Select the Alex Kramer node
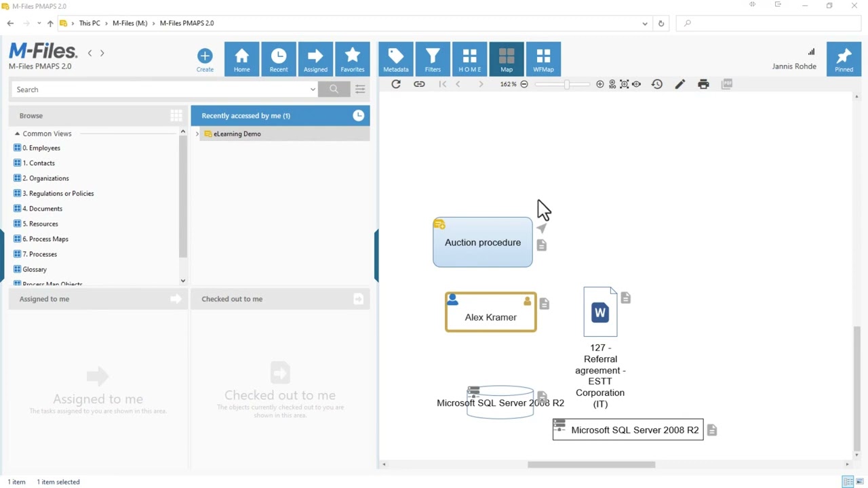The image size is (868, 488). click(491, 312)
